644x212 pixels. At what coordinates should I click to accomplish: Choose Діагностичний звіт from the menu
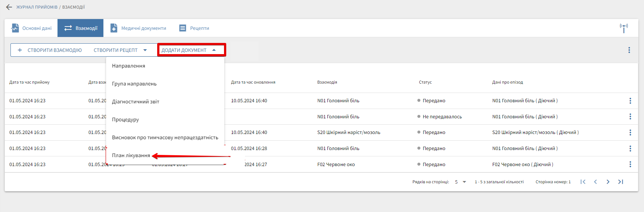(165, 102)
